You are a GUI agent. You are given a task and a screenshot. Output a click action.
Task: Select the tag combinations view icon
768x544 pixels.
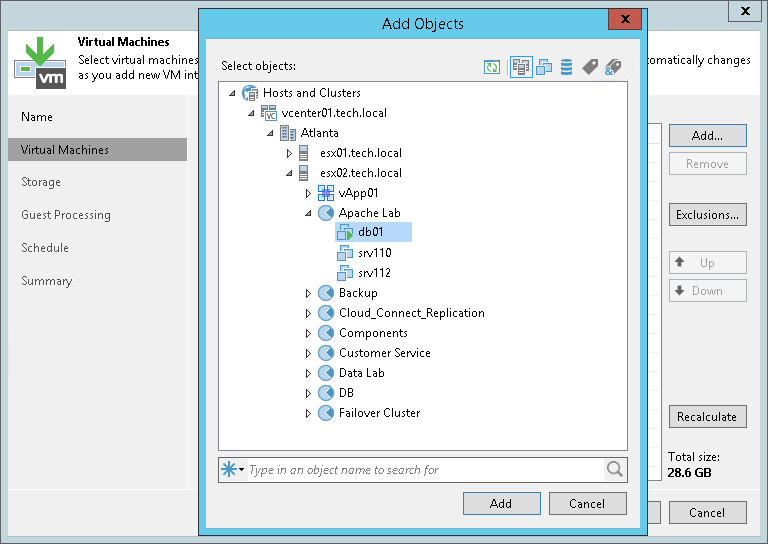click(x=613, y=67)
